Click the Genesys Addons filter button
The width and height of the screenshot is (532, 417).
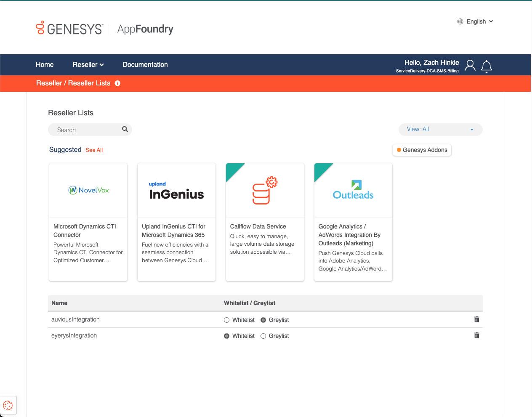[x=422, y=150]
